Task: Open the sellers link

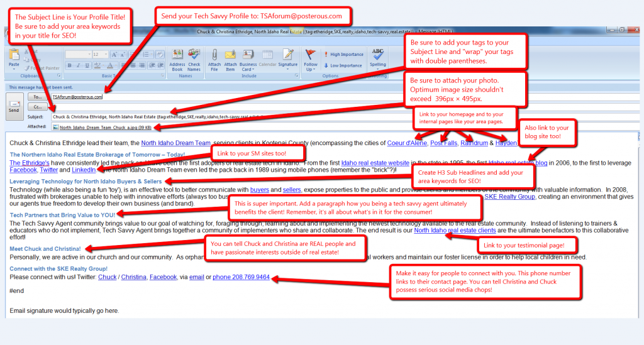Action: tap(292, 190)
